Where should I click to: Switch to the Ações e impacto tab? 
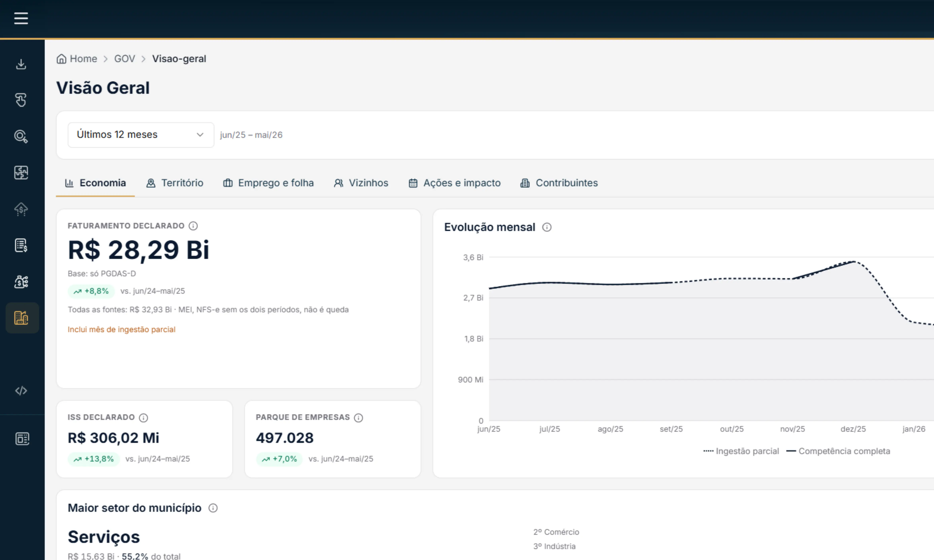click(x=455, y=183)
